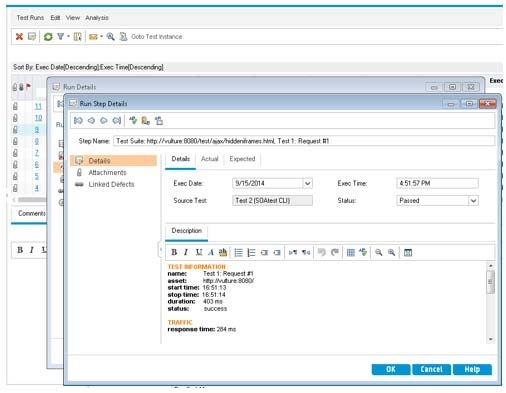The image size is (506, 393).
Task: Click the decrease indent icon
Action: click(x=264, y=252)
